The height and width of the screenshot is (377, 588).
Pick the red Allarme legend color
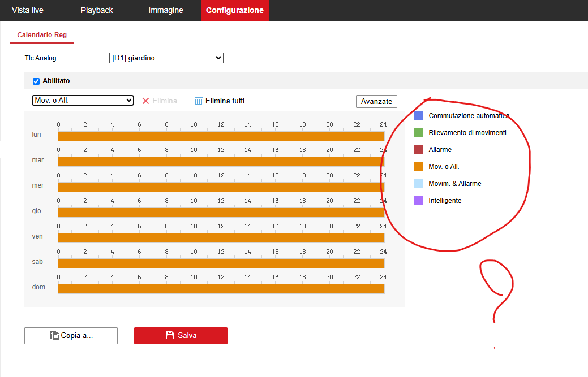point(418,150)
